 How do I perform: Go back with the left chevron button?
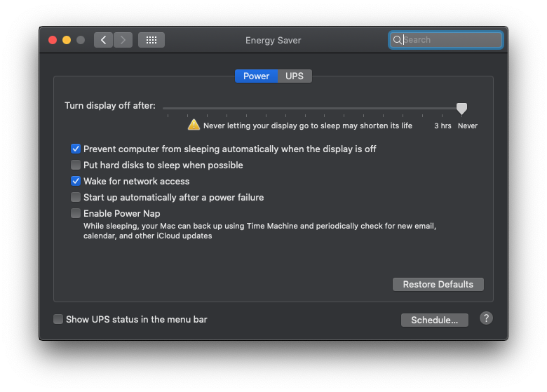click(x=103, y=40)
